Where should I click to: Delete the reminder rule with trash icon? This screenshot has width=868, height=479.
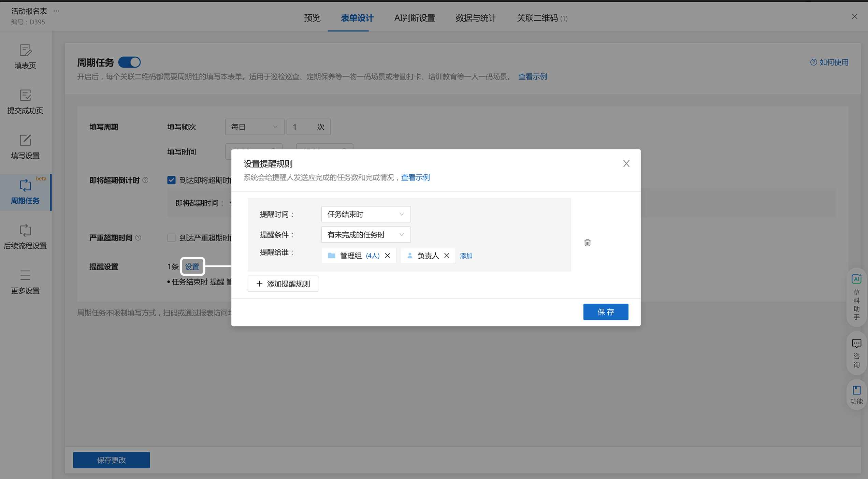(587, 243)
